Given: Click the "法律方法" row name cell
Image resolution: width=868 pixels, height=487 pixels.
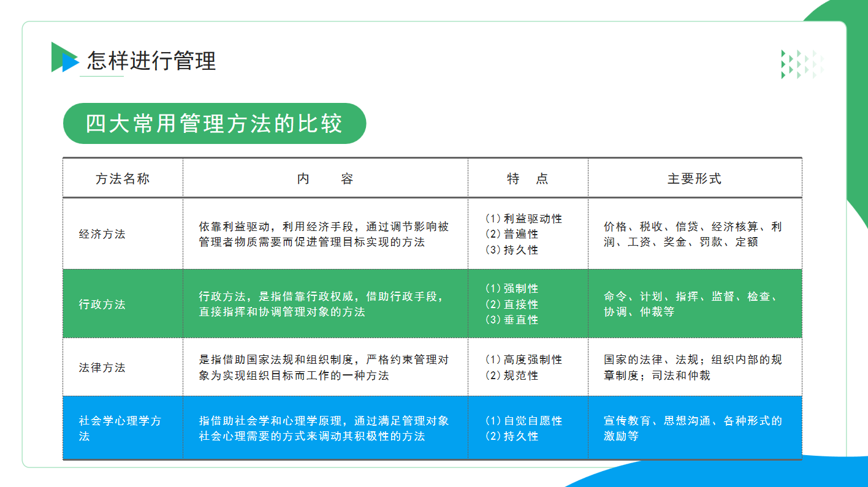Looking at the screenshot, I should pyautogui.click(x=102, y=368).
